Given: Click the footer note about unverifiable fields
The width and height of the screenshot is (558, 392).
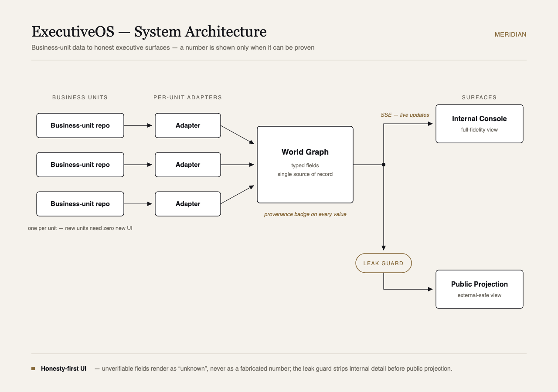Looking at the screenshot, I should pyautogui.click(x=273, y=368).
